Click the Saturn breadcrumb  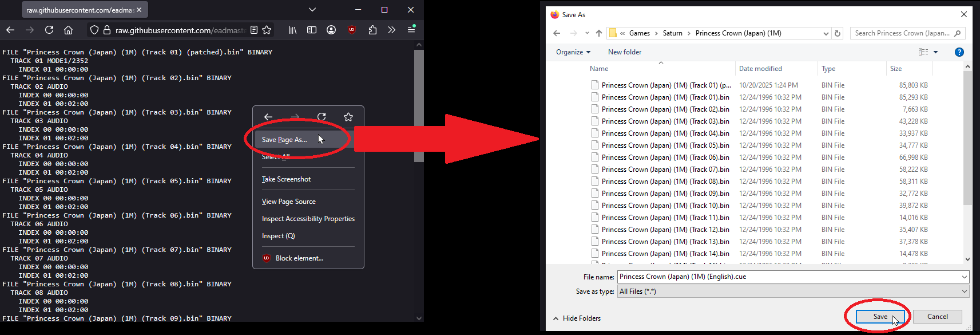pyautogui.click(x=673, y=33)
